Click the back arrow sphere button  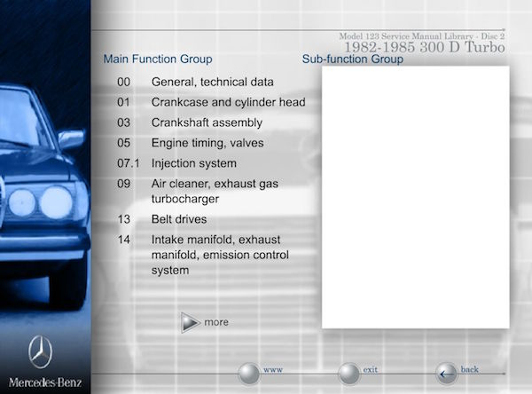[447, 374]
